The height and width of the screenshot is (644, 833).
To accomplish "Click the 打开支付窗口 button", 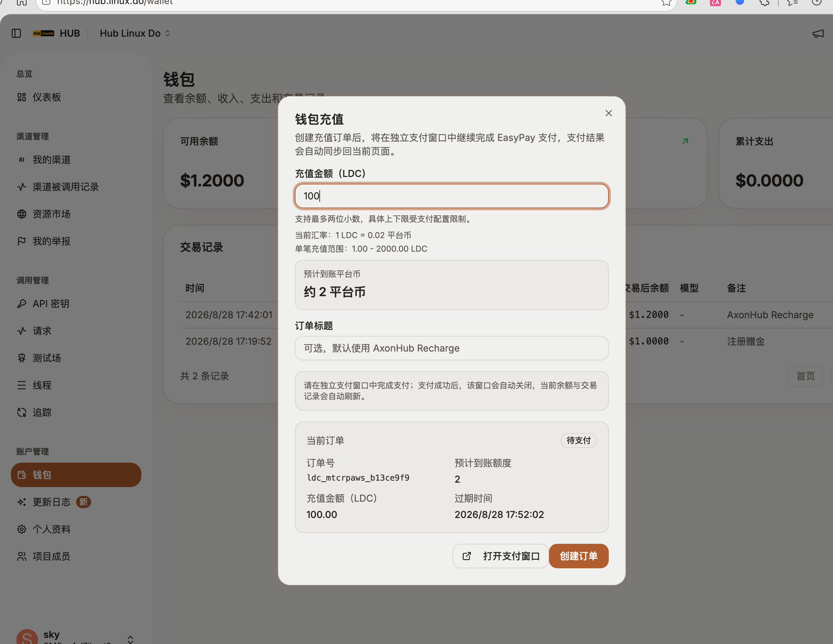I will (x=500, y=556).
